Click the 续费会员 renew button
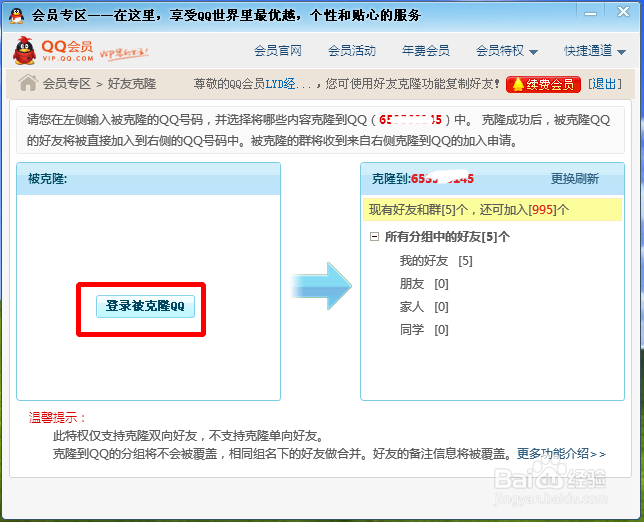 click(x=543, y=84)
